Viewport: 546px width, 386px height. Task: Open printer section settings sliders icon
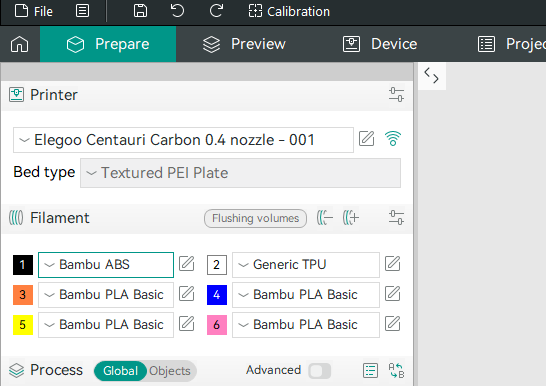[396, 95]
